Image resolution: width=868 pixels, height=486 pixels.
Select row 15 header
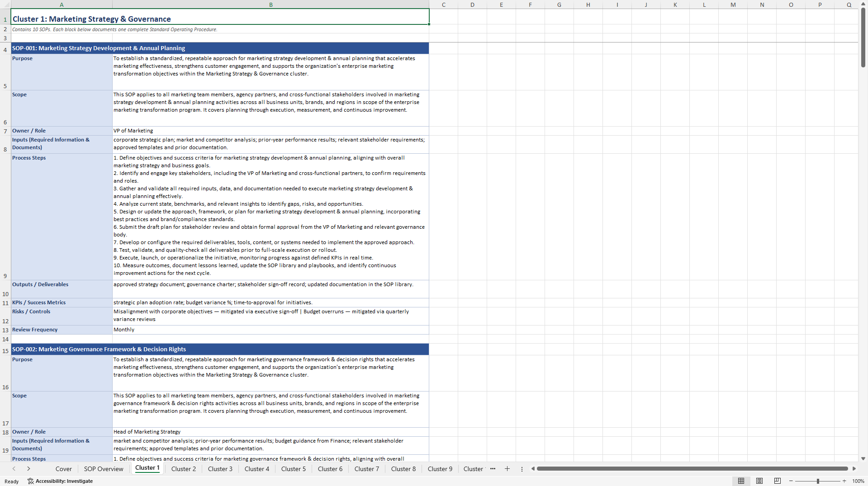(x=5, y=349)
